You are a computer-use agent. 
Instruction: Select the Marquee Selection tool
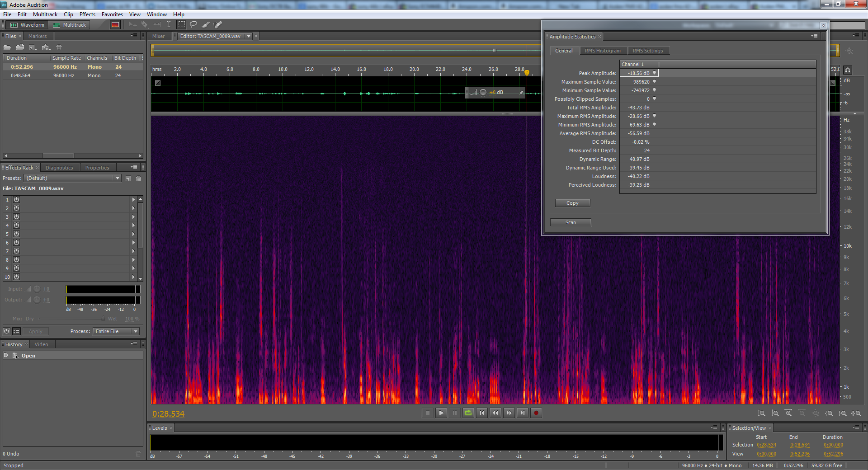click(x=181, y=24)
